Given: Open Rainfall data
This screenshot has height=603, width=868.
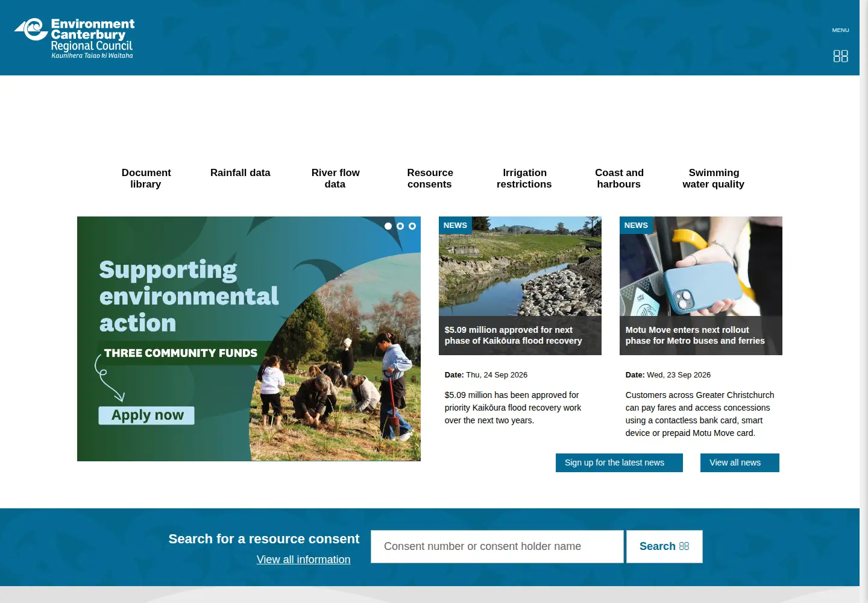Looking at the screenshot, I should pyautogui.click(x=241, y=173).
